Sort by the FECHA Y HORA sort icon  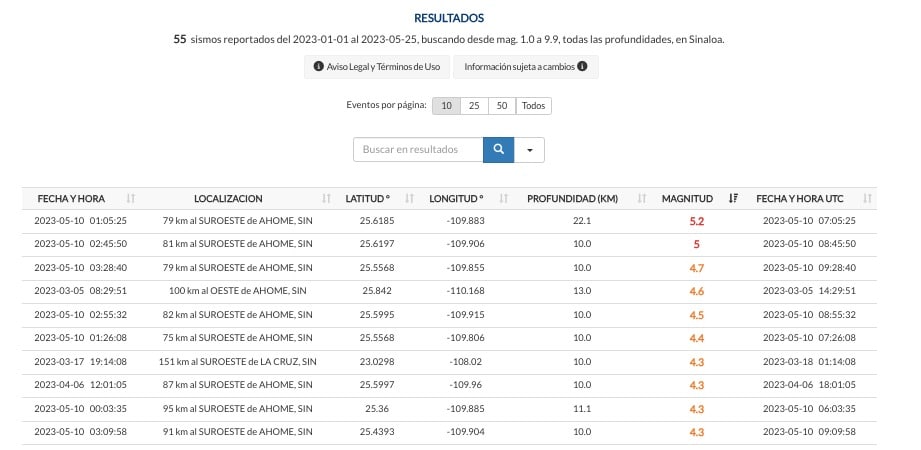click(x=130, y=199)
